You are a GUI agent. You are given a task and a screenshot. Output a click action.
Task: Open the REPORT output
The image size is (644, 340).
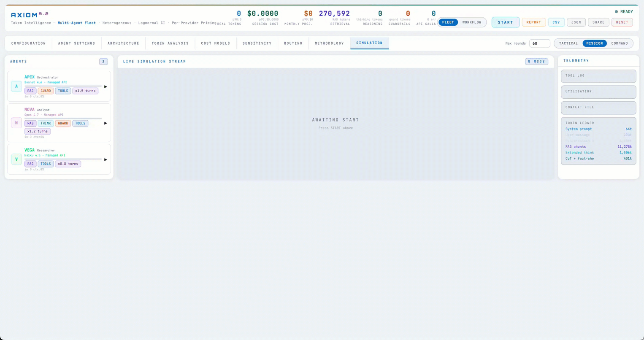click(x=534, y=22)
